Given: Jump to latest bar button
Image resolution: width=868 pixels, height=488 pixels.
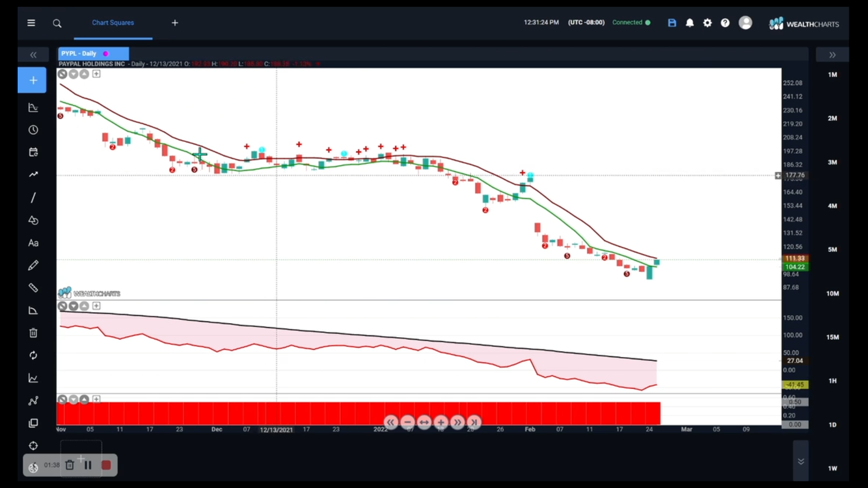Looking at the screenshot, I should [474, 422].
